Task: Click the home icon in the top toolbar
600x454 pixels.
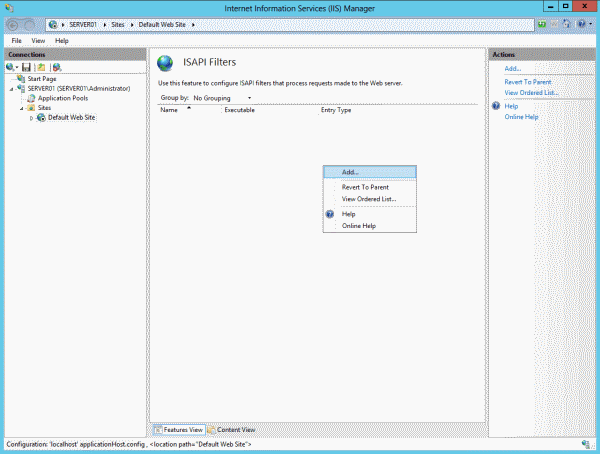Action: 566,24
